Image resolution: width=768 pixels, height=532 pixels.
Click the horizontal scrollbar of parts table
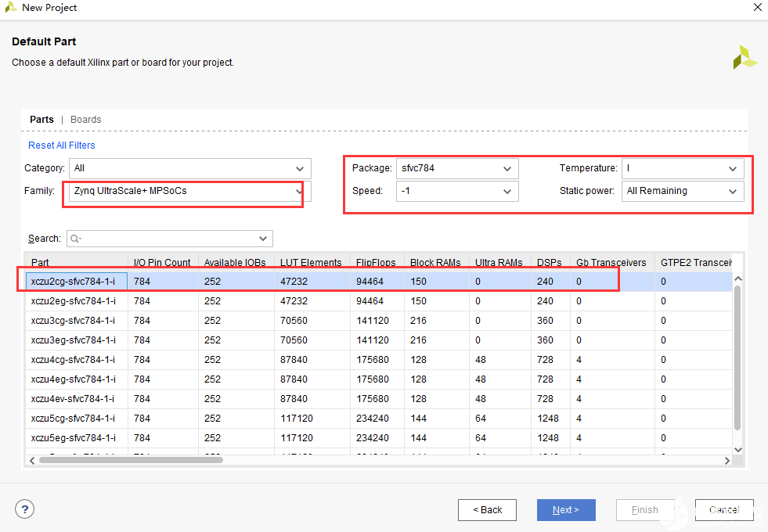(x=131, y=460)
